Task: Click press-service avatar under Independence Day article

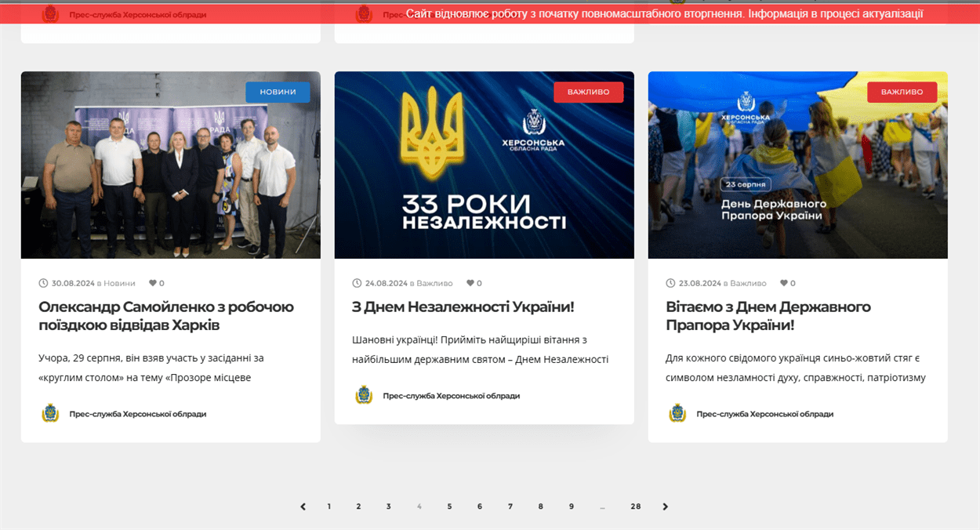Action: point(364,395)
